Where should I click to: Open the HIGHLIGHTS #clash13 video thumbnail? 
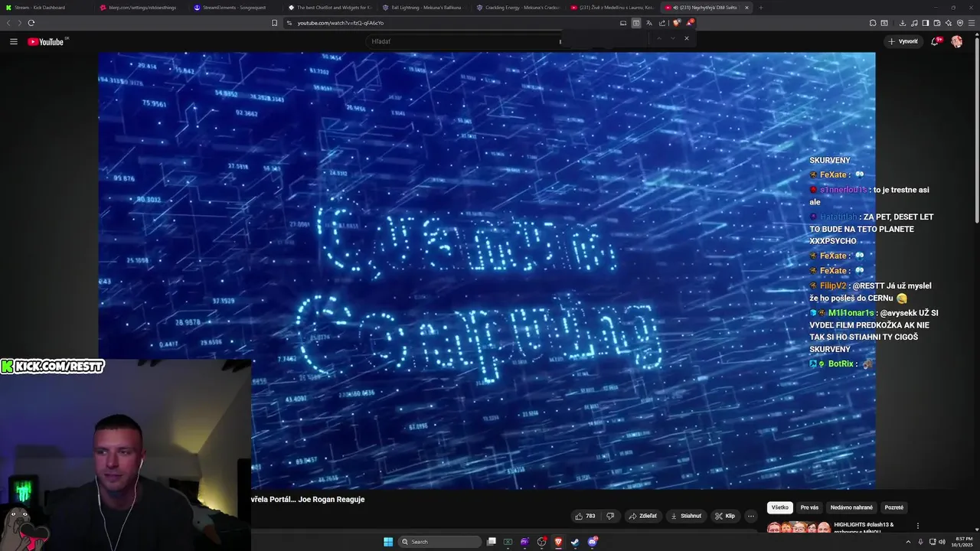click(799, 527)
